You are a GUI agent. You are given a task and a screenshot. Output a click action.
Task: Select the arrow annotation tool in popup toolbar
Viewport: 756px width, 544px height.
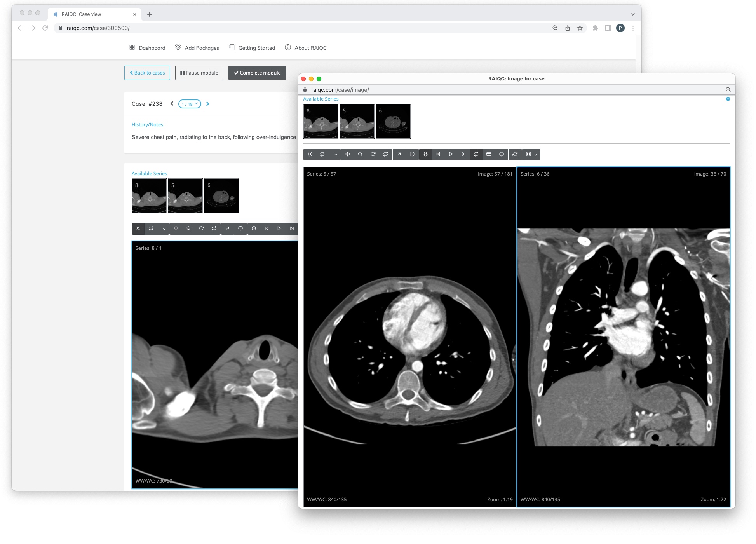[x=399, y=154]
